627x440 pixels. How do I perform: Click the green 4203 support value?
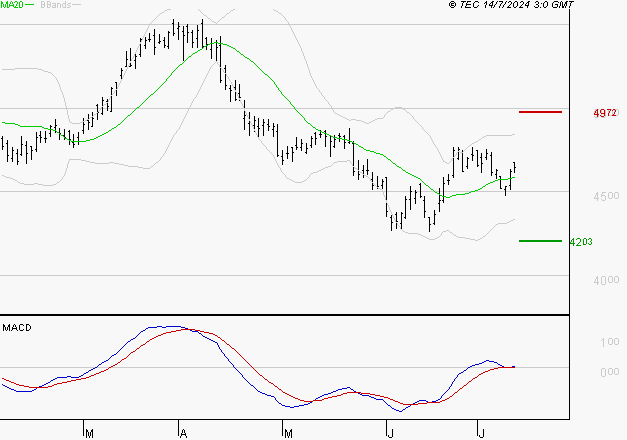pyautogui.click(x=581, y=242)
